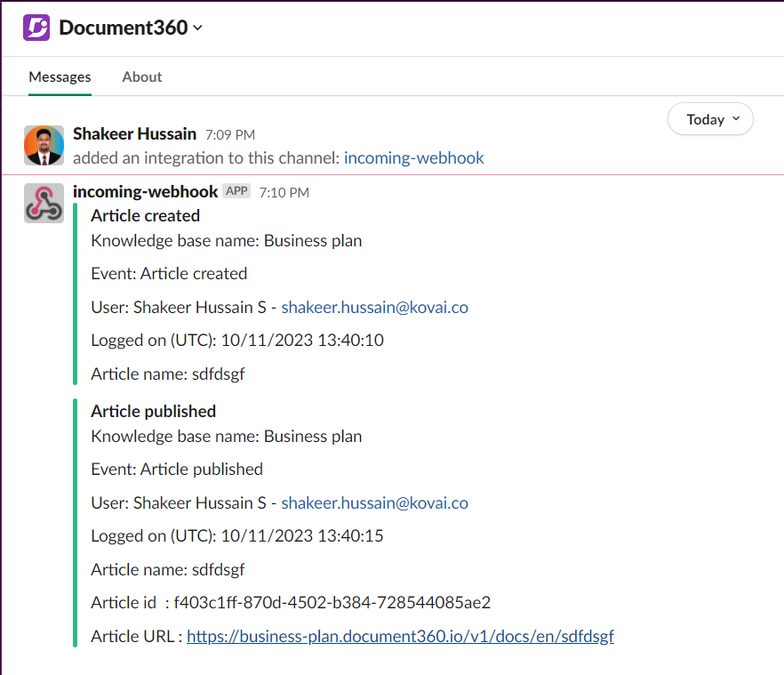The width and height of the screenshot is (784, 675).
Task: Open email link in Article published message
Action: [374, 503]
